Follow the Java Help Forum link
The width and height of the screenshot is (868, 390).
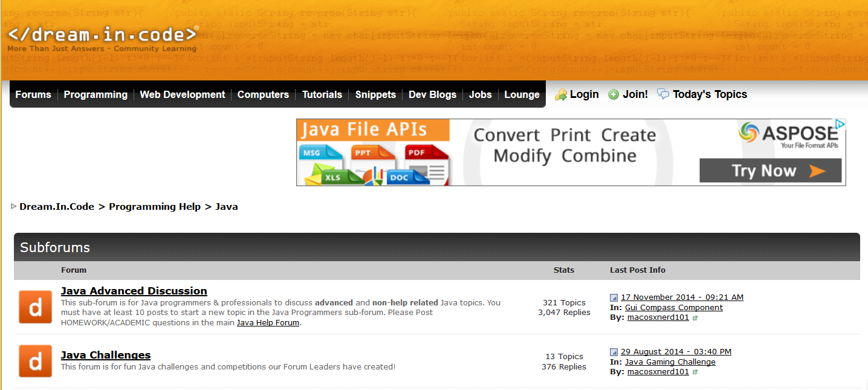(x=268, y=323)
